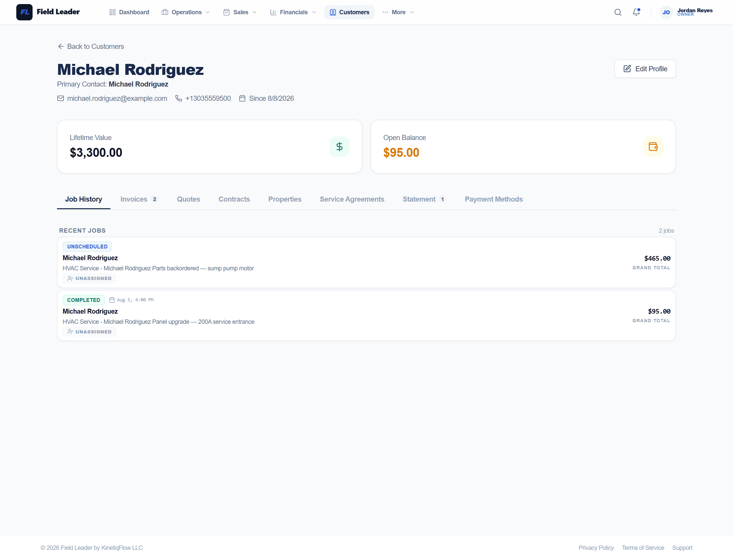Click the michael.rodriguez@example.com email
The image size is (733, 560).
tap(117, 98)
